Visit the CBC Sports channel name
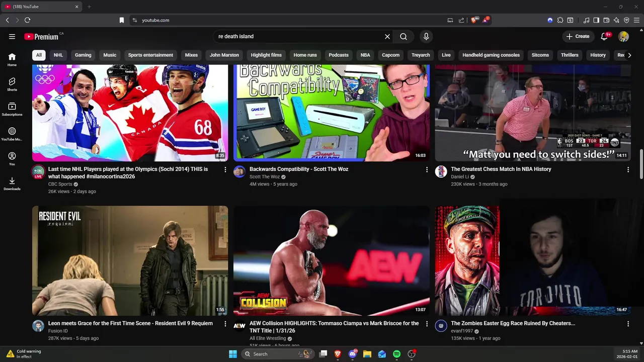644x362 pixels. pos(60,184)
